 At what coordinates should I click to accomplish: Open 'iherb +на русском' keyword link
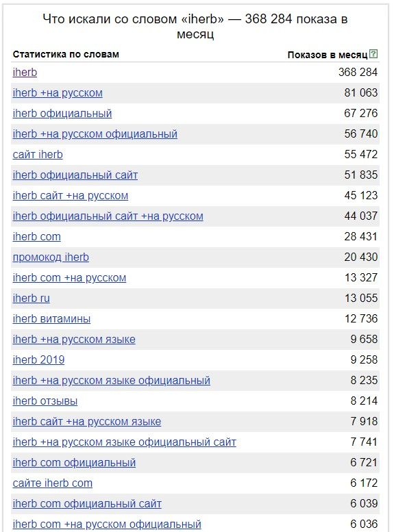point(58,93)
